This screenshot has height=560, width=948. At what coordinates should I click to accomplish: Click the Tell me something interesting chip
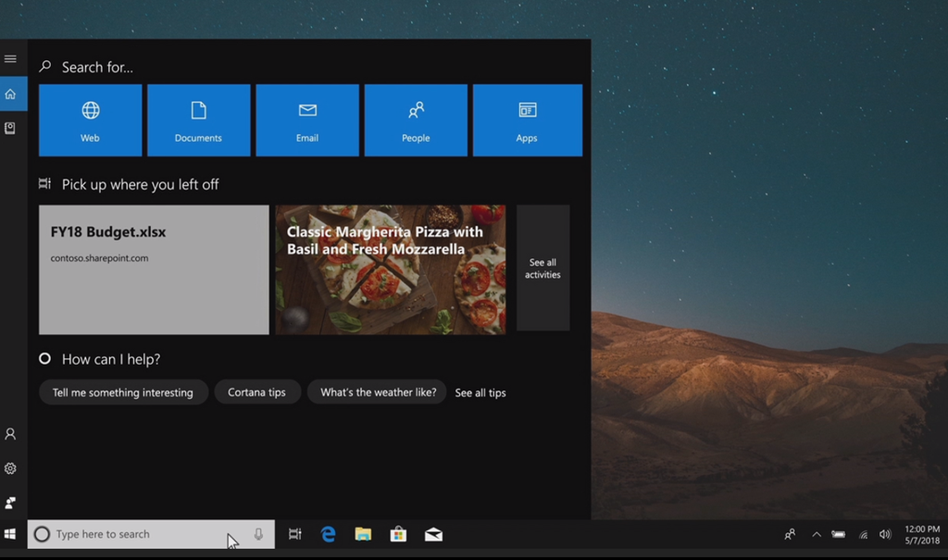(123, 392)
